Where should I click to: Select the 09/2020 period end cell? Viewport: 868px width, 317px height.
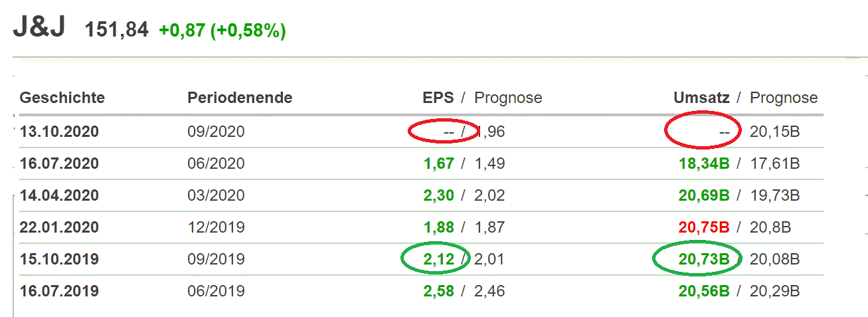[216, 132]
